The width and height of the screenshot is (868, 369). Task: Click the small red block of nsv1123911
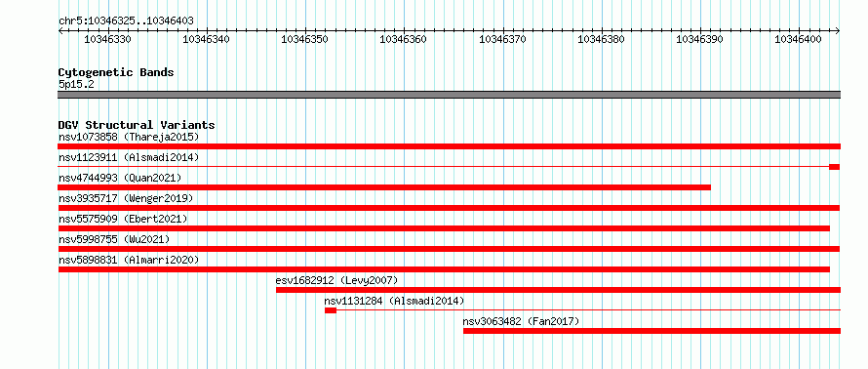tap(834, 167)
